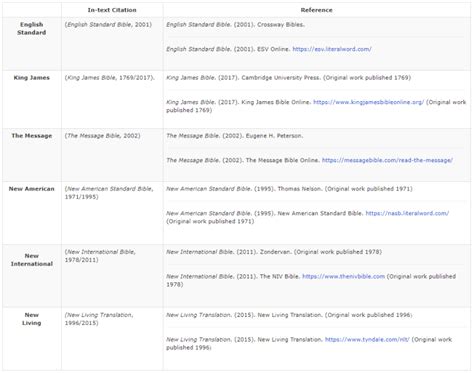Select 'The Message' row label
Image resolution: width=474 pixels, height=373 pixels.
coord(32,136)
